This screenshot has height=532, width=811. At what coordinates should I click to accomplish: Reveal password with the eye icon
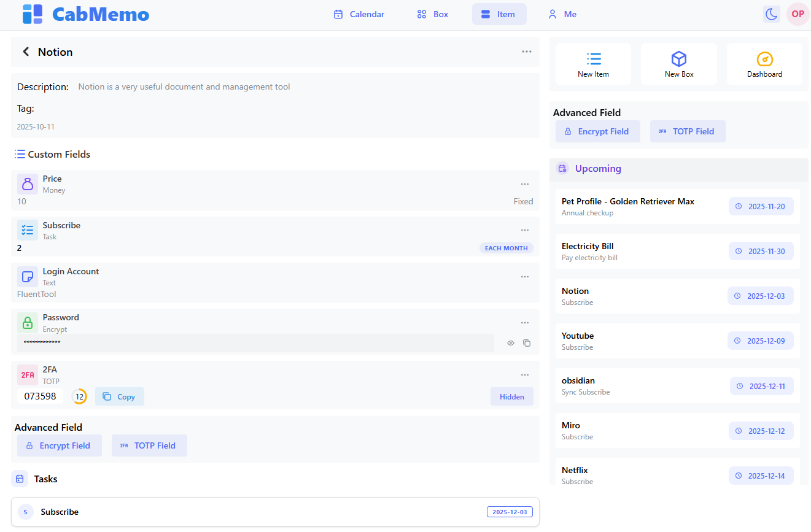click(511, 343)
